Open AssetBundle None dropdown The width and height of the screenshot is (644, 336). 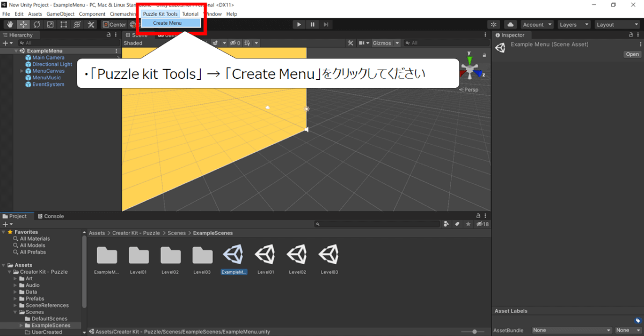pyautogui.click(x=572, y=331)
